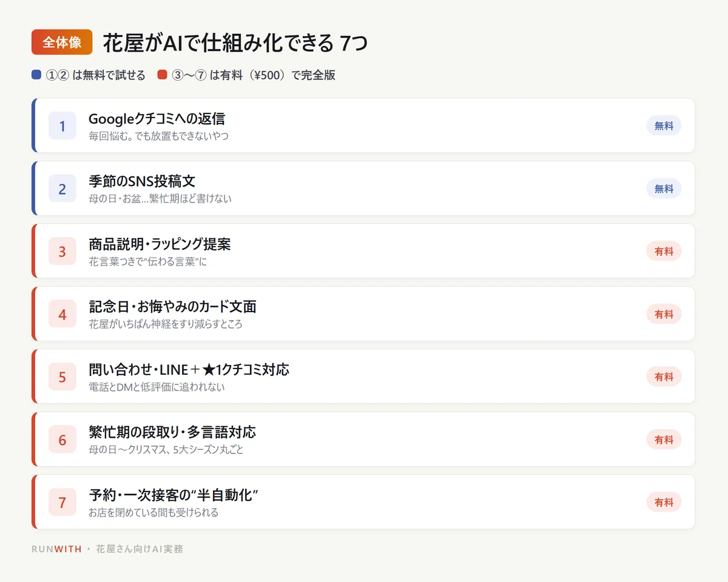Click the 有料 tag on 商品説明・ラッピング提案
Viewport: 728px width, 582px height.
pos(664,251)
